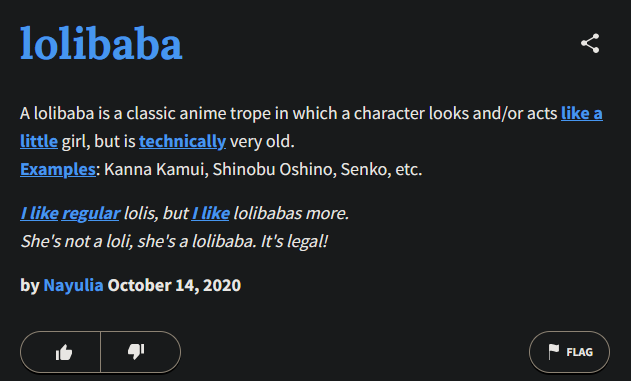Image resolution: width=631 pixels, height=381 pixels.
Task: Open the italic 'regular' link
Action: (x=91, y=214)
